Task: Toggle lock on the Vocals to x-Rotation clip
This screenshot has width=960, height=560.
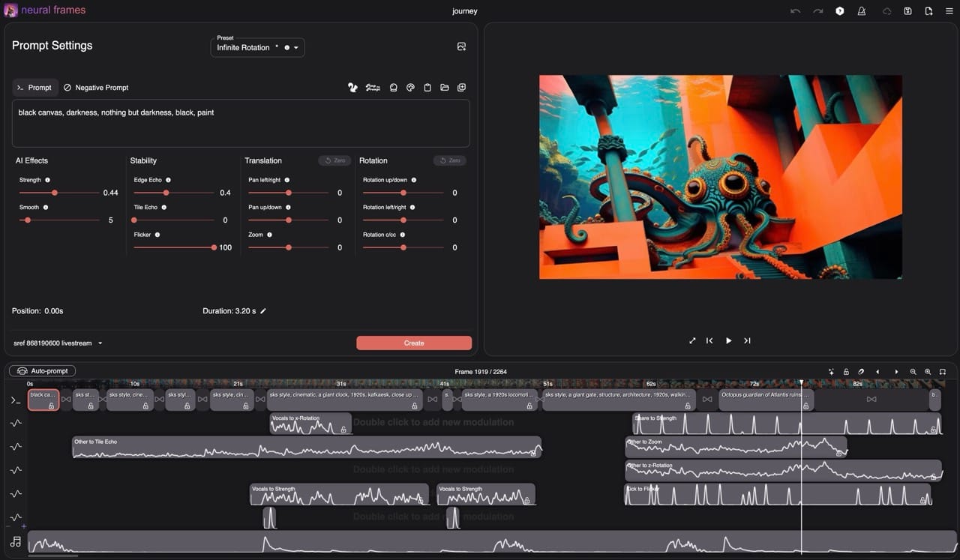Action: pyautogui.click(x=343, y=430)
